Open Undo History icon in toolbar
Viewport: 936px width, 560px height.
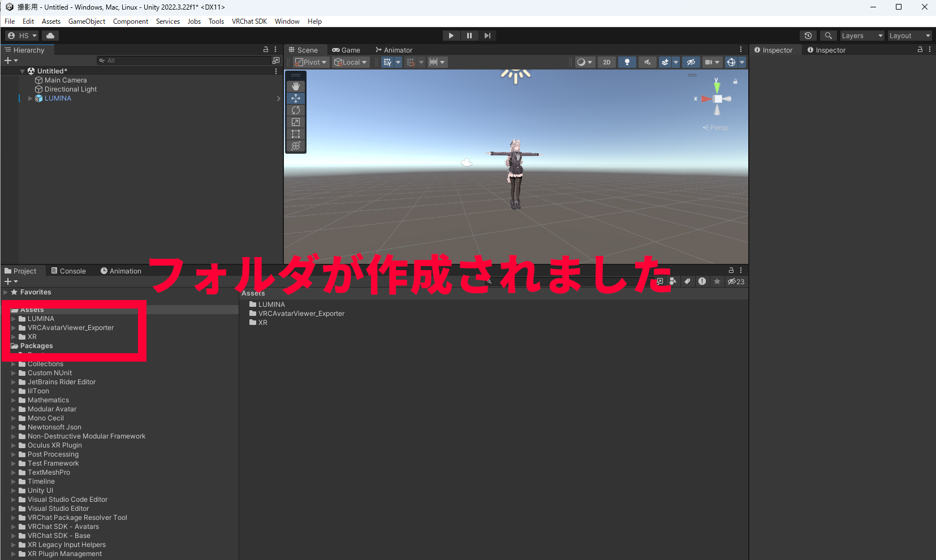[x=808, y=36]
